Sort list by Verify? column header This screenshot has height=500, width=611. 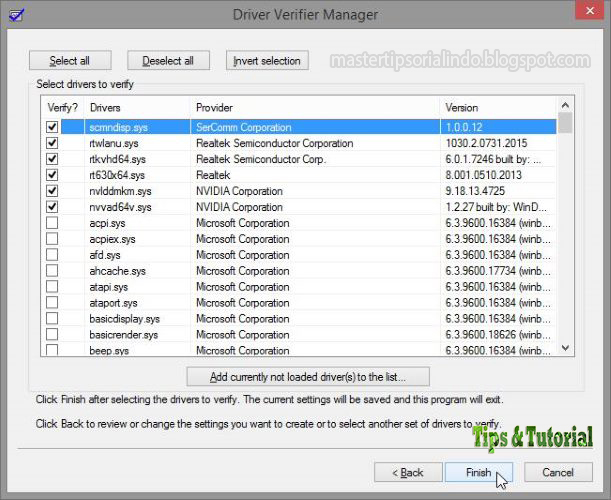coord(62,108)
